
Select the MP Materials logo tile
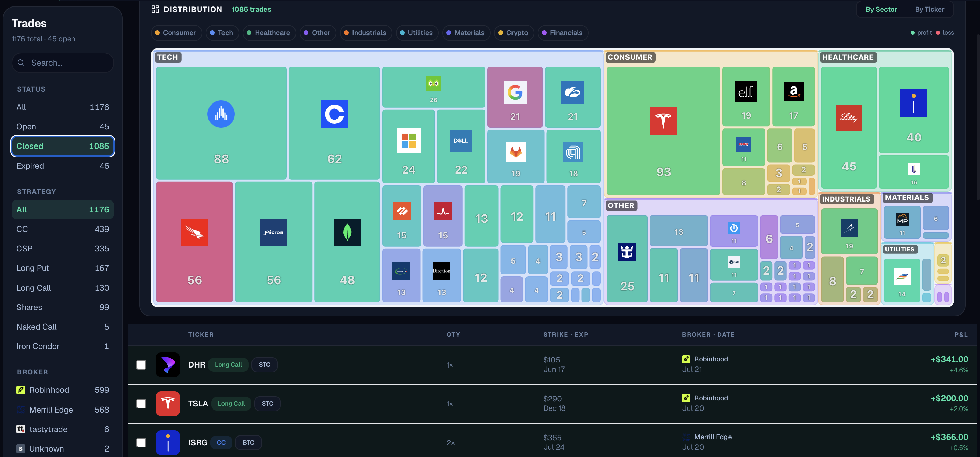[902, 222]
